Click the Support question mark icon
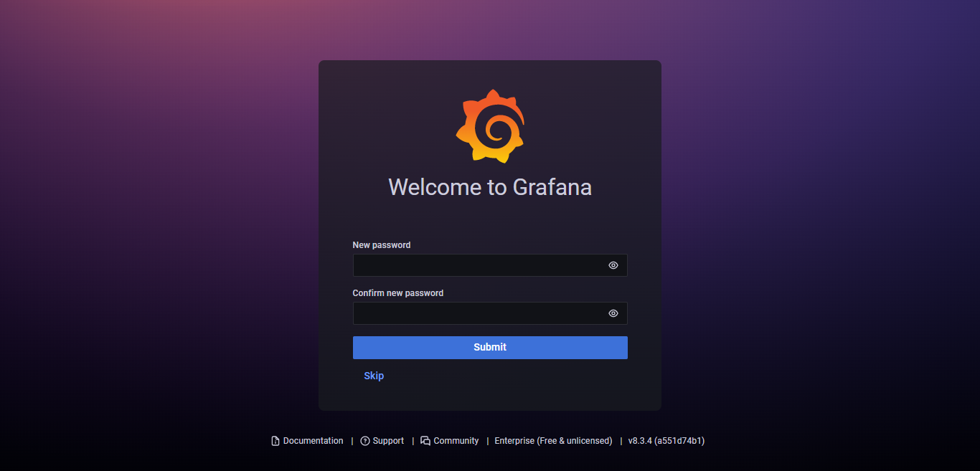Viewport: 980px width, 471px height. tap(365, 441)
